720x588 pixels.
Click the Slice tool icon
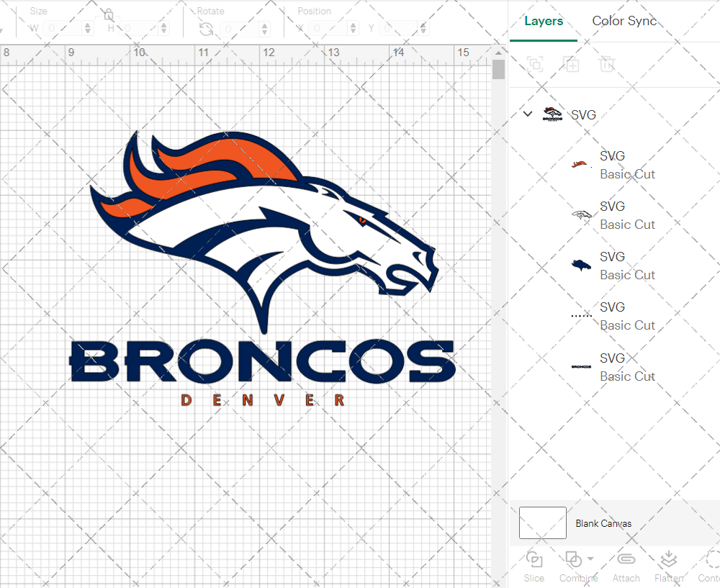coord(534,560)
